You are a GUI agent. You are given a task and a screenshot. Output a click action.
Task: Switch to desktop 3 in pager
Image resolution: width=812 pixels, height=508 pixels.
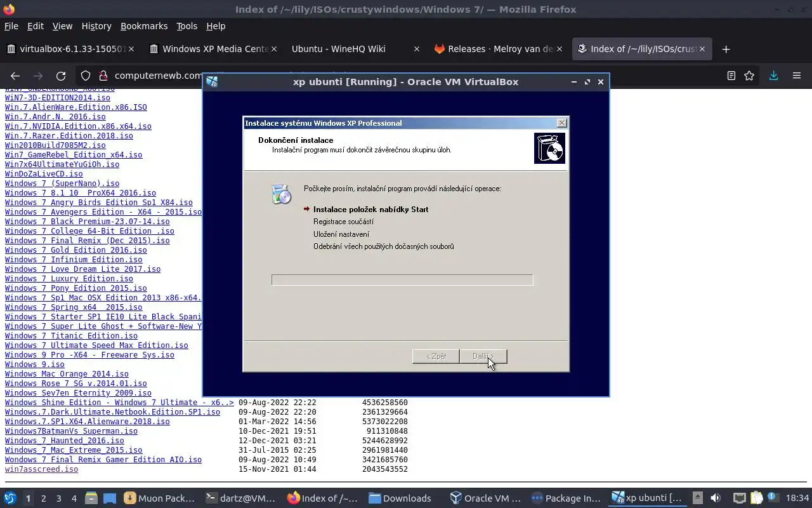click(x=58, y=498)
